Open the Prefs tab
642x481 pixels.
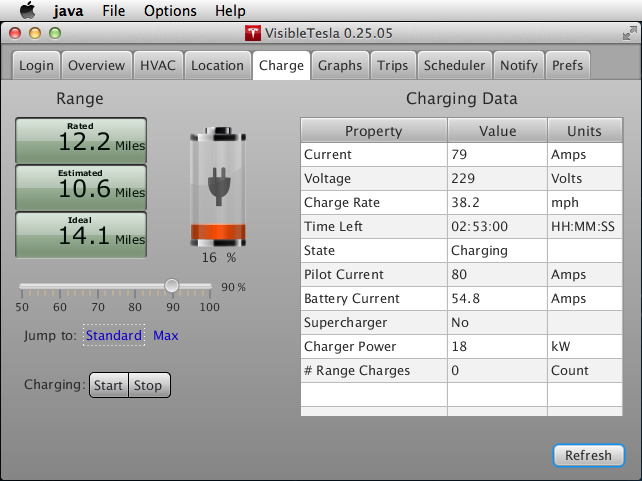point(567,65)
